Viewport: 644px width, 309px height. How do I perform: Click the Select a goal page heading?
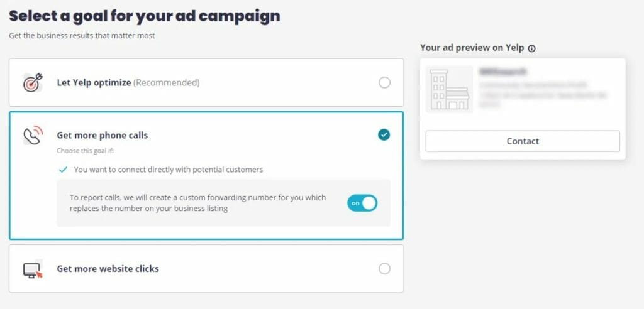(x=145, y=16)
